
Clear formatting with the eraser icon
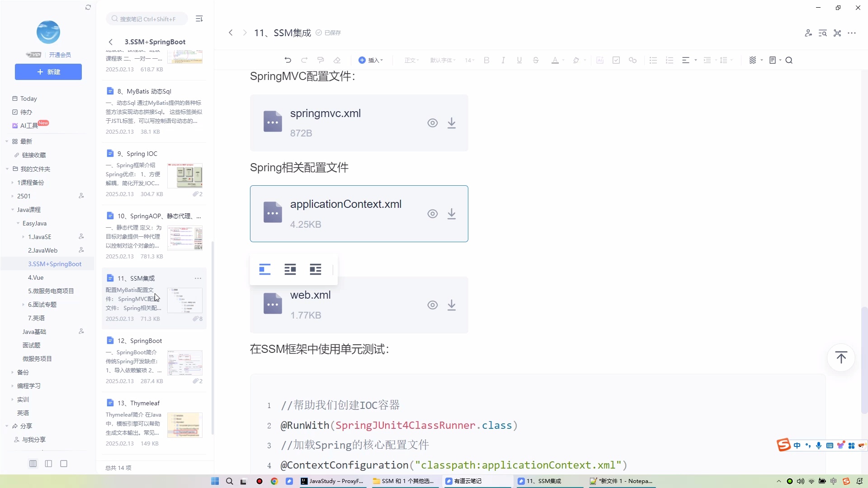click(x=338, y=60)
